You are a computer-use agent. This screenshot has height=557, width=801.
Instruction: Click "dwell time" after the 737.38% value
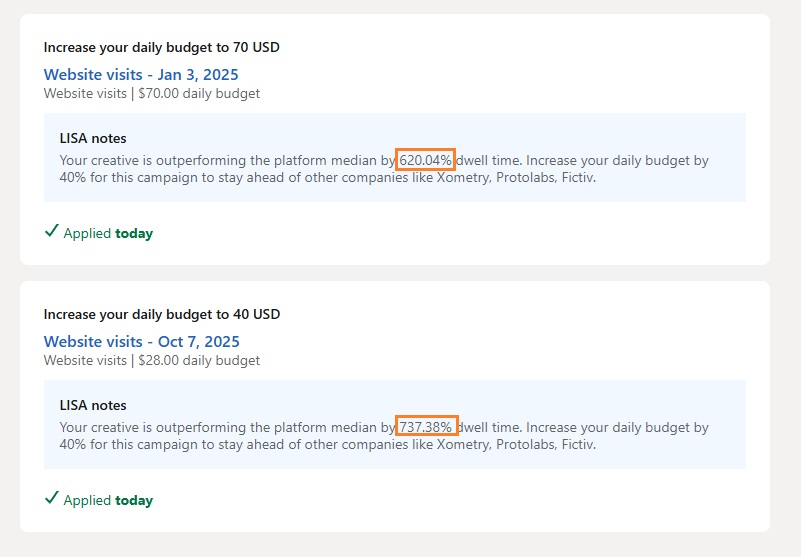[491, 427]
